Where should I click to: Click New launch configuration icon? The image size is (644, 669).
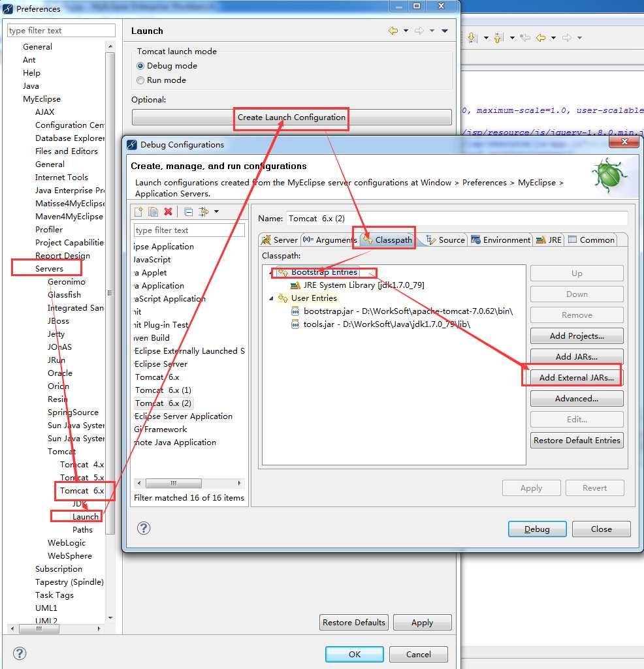click(x=138, y=211)
